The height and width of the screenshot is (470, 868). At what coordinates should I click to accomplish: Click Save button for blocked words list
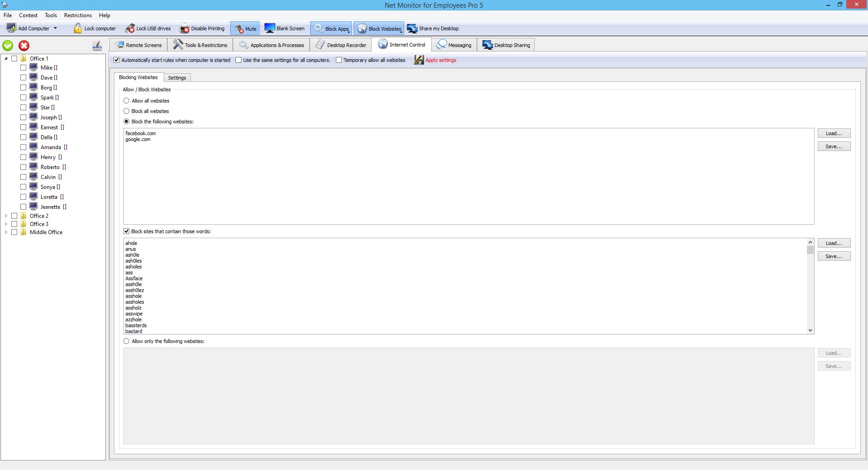(x=834, y=256)
